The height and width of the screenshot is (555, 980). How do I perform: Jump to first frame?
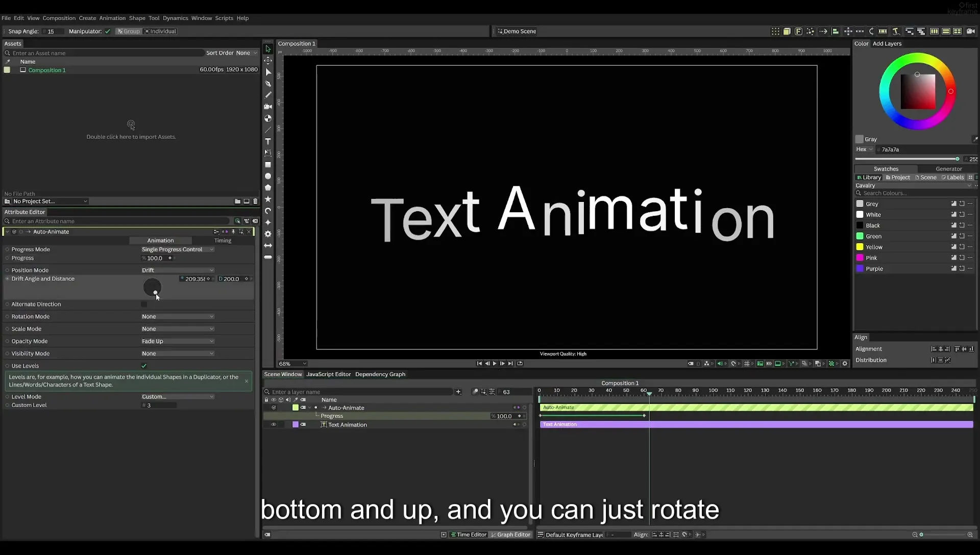[479, 364]
